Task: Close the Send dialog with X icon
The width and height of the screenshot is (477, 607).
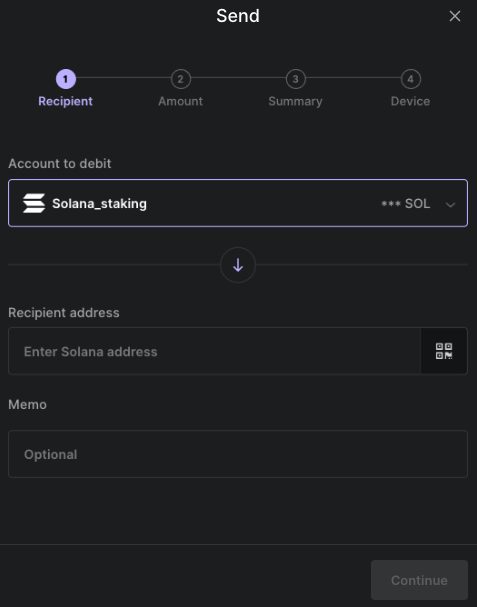Action: coord(455,16)
